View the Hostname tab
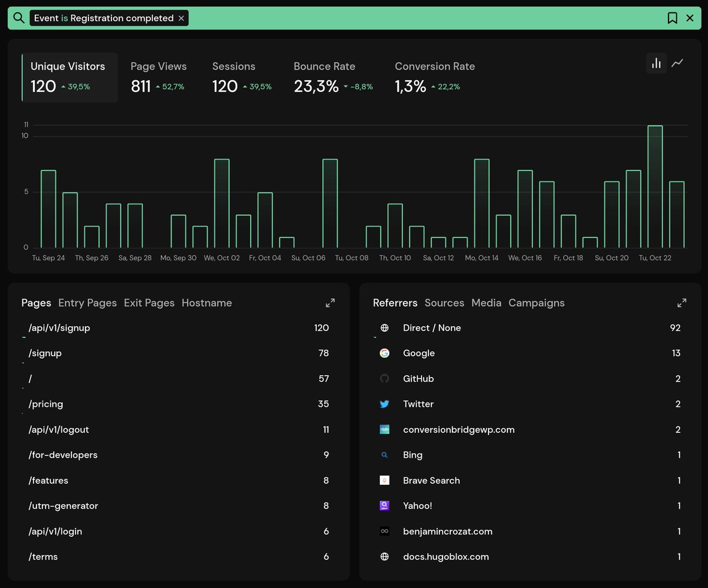708x588 pixels. (206, 303)
